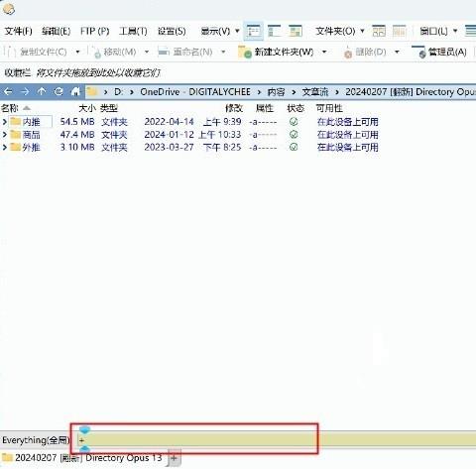Viewport: 476px width, 469px height.
Task: Click the 复制文件(C) button
Action: [36, 52]
